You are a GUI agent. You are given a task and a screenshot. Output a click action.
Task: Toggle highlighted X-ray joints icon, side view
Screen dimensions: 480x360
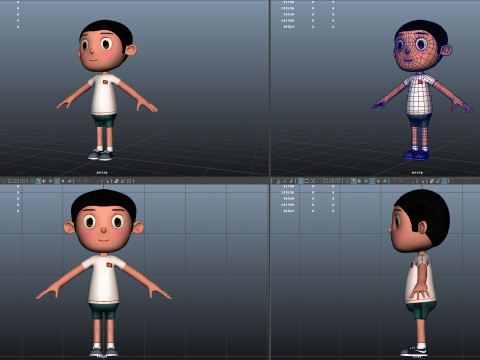point(444,181)
